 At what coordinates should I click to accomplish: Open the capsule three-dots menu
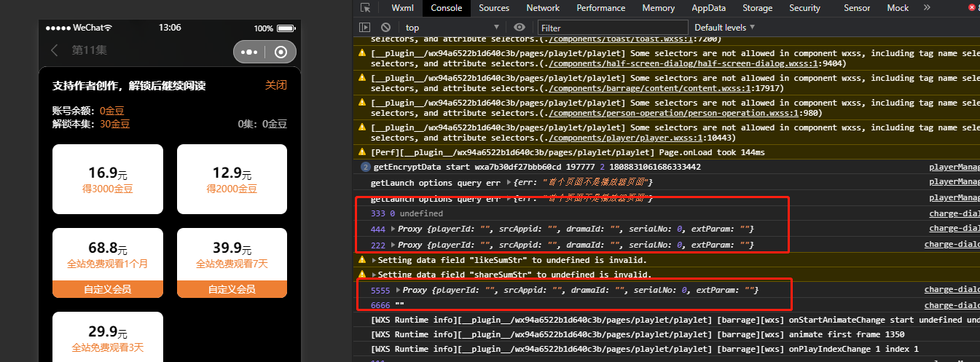248,52
